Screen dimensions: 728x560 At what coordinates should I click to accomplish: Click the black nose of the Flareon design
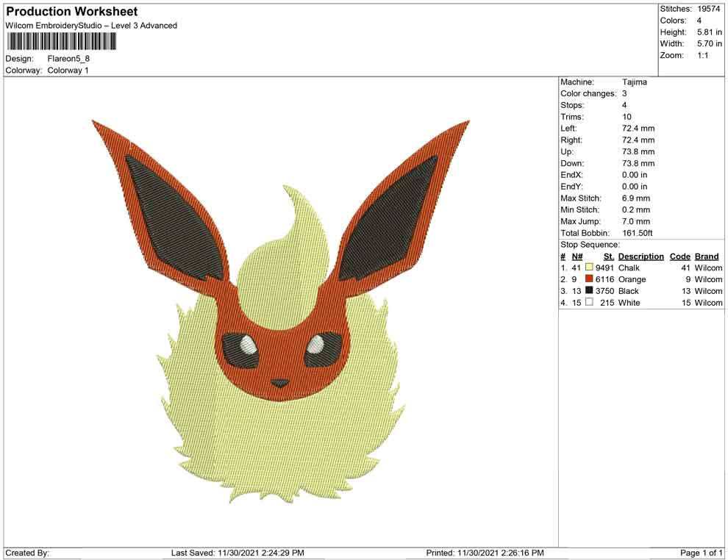tap(280, 384)
